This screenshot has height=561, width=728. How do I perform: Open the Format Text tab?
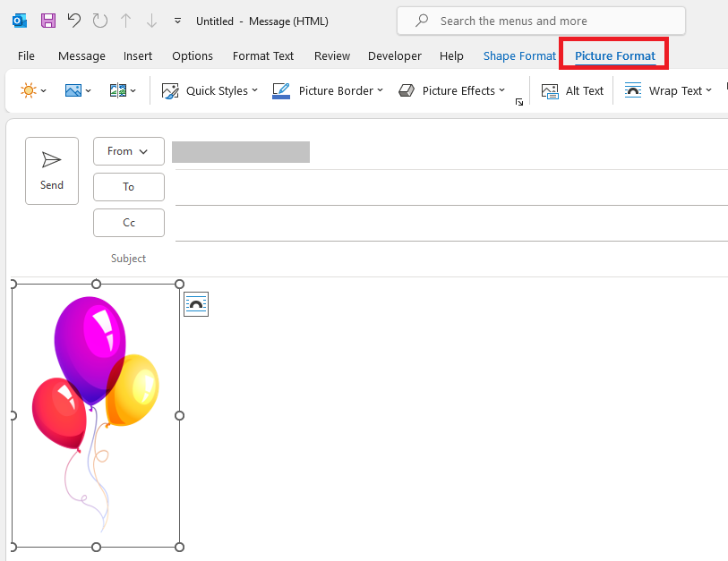pos(262,56)
